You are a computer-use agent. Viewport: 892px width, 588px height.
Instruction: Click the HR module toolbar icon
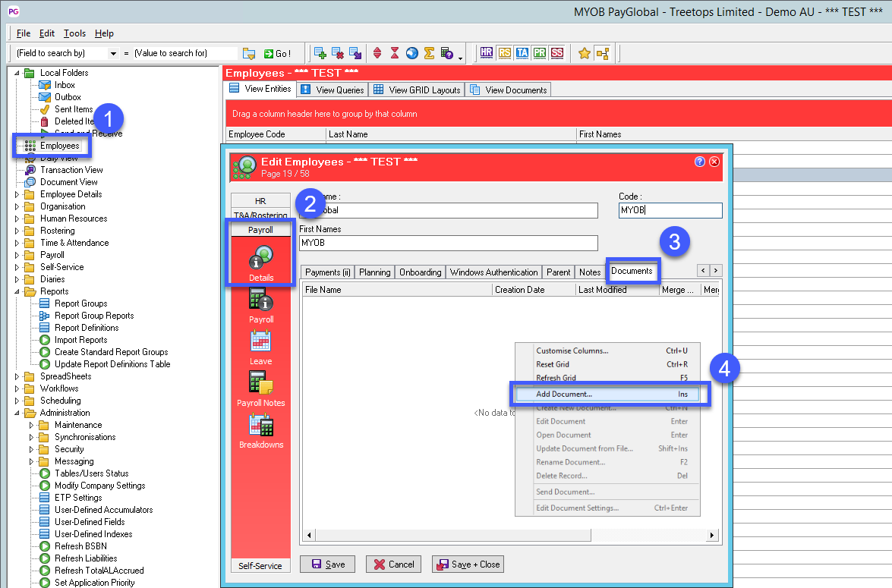tap(487, 53)
